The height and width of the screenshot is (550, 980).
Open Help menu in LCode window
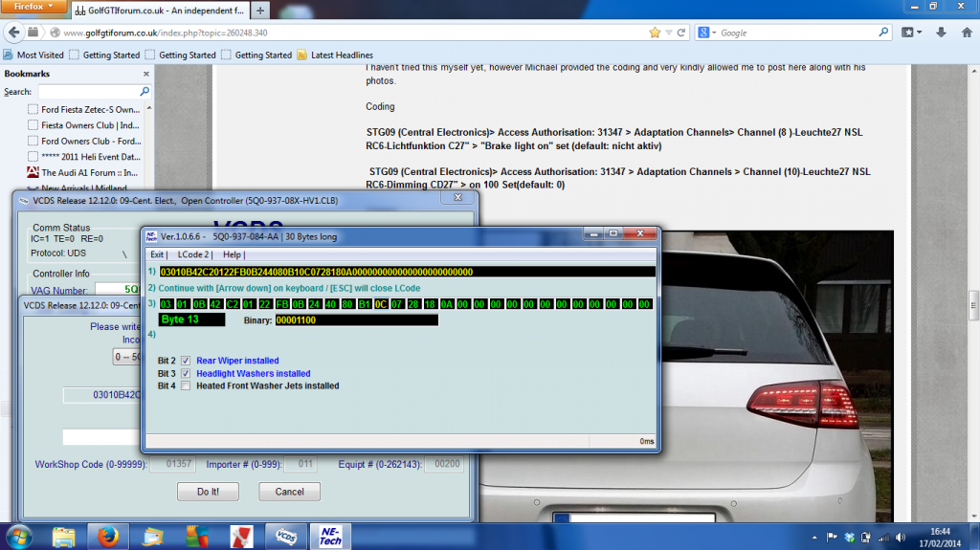coord(233,254)
